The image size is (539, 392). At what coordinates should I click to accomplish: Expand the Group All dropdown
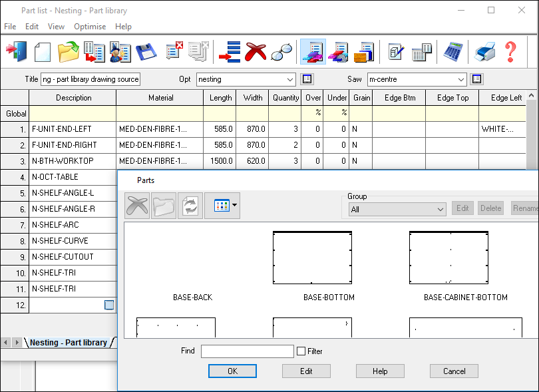click(x=440, y=210)
